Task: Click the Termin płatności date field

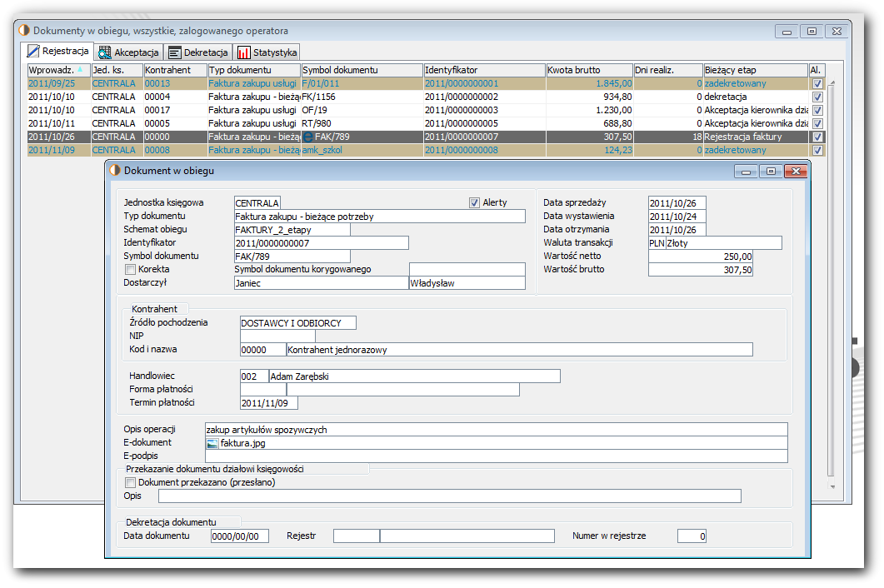Action: 269,403
